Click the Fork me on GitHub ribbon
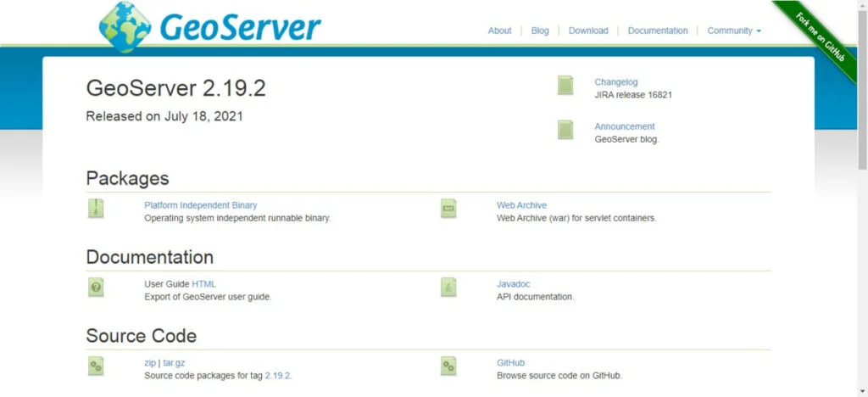 click(x=821, y=37)
